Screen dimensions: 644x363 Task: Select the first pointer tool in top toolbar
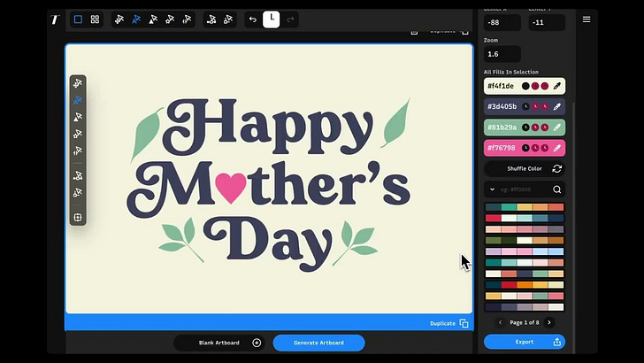[x=119, y=19]
